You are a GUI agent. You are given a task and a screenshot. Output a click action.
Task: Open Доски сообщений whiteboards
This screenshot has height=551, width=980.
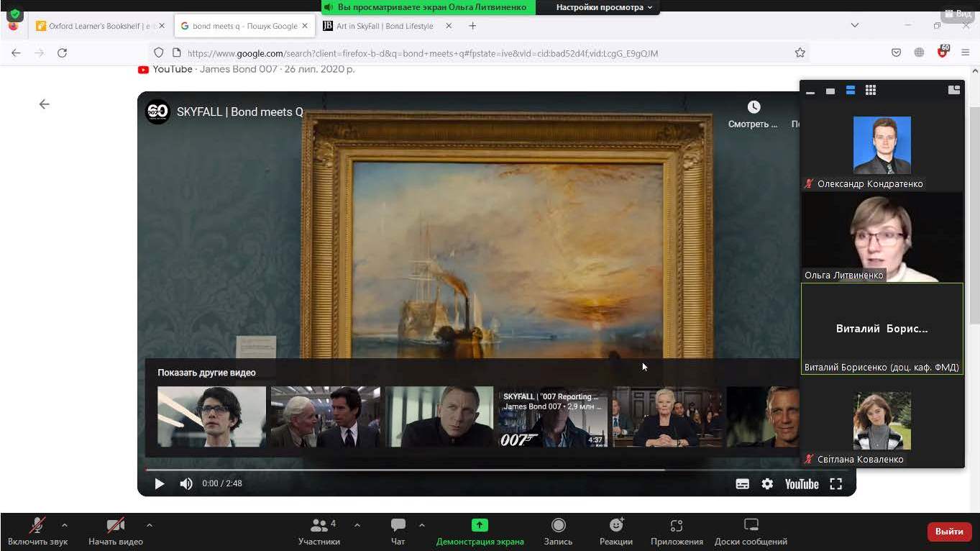[x=751, y=531]
